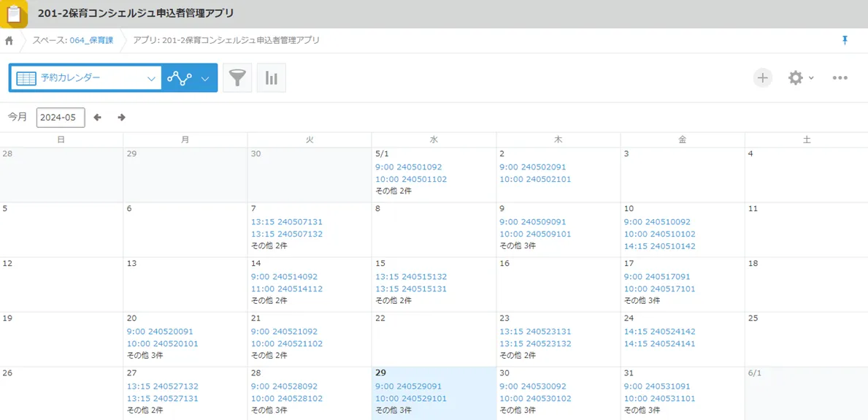Click the home icon in breadcrumb
The height and width of the screenshot is (420, 868).
point(9,41)
